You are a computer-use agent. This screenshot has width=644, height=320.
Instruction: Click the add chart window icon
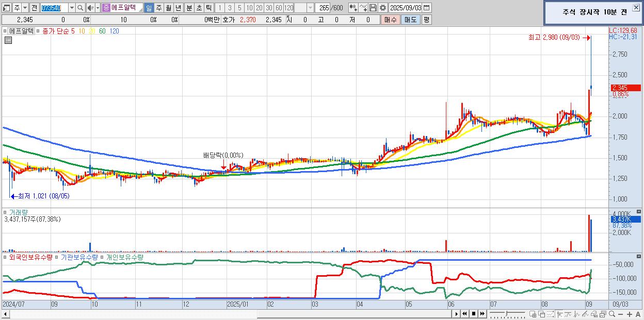(533, 314)
